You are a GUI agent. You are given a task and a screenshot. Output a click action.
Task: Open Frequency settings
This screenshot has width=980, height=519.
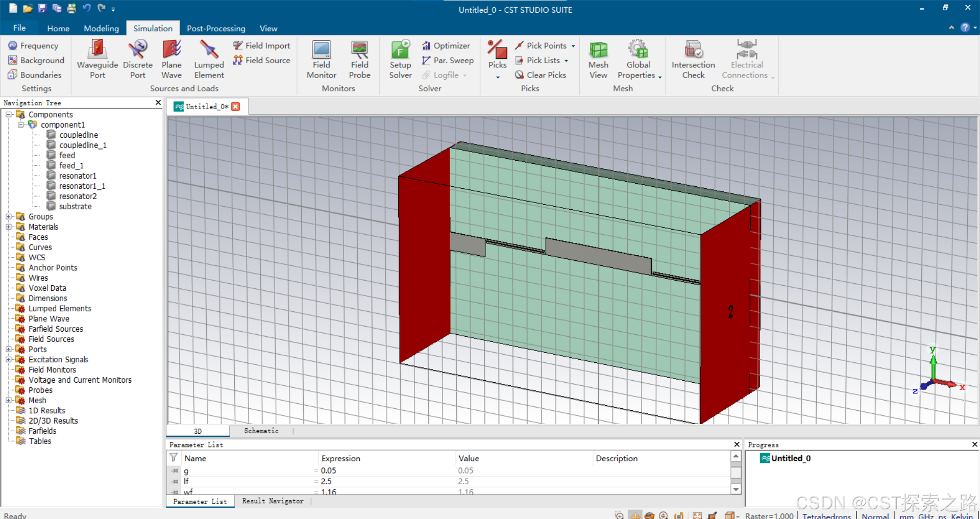coord(33,45)
